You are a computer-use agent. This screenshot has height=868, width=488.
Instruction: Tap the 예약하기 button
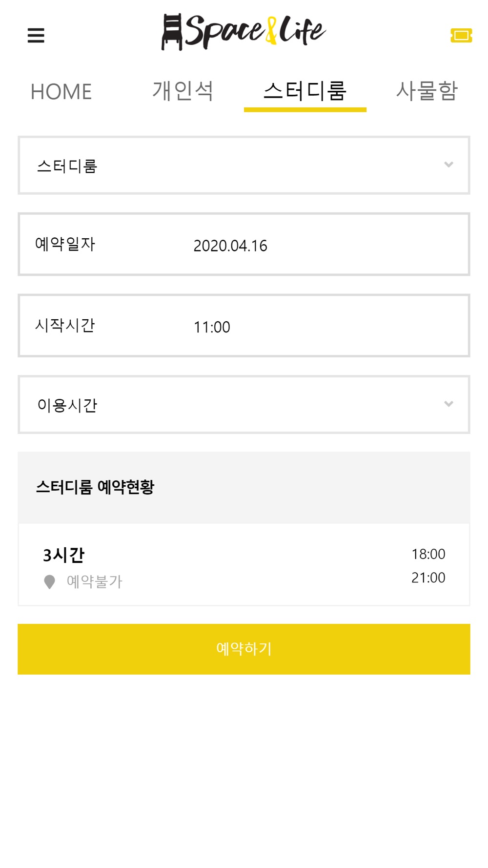tap(244, 649)
